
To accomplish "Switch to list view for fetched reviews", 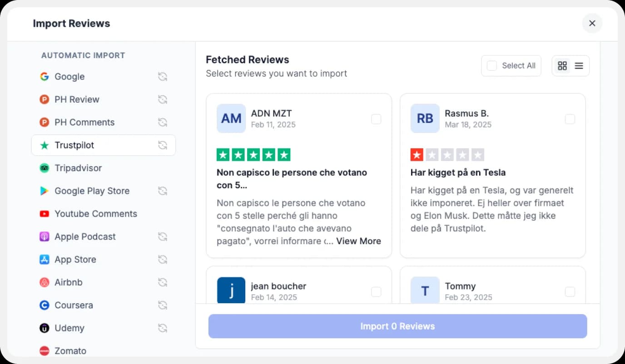I will tap(579, 65).
